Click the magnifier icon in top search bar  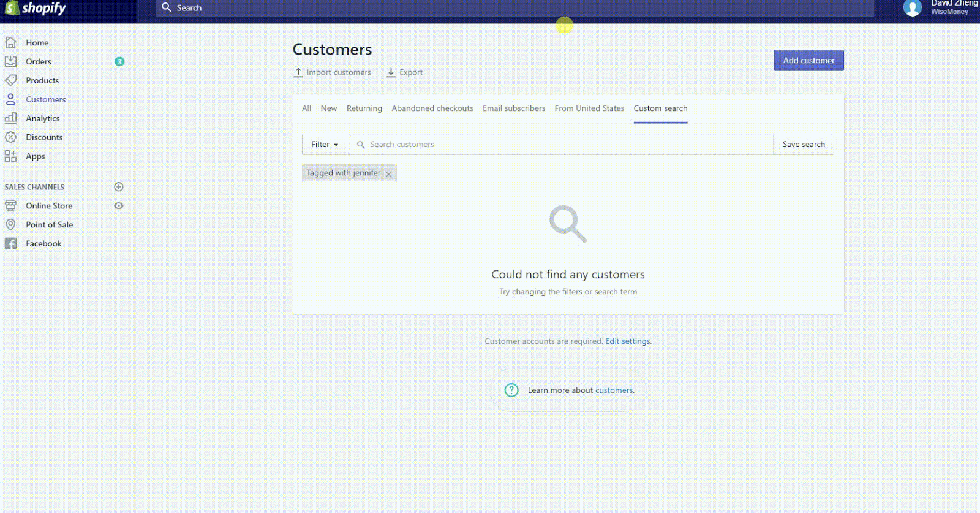(166, 7)
